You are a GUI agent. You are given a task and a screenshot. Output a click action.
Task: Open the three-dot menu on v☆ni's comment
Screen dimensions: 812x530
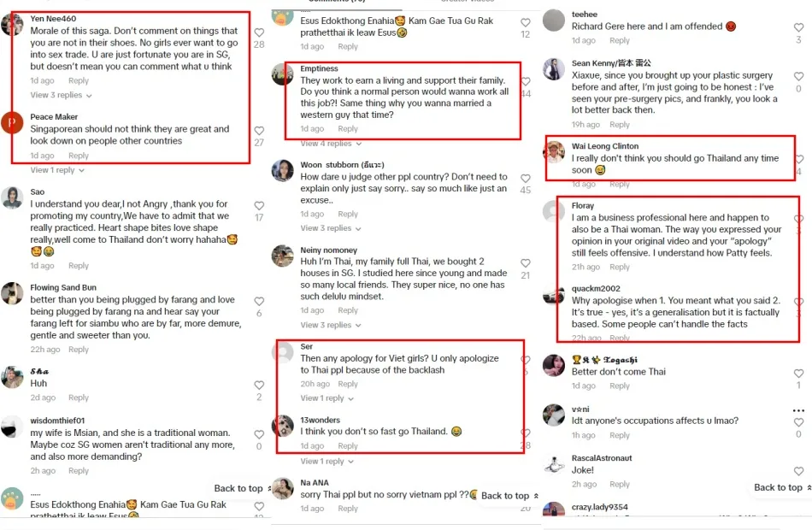[x=799, y=409]
